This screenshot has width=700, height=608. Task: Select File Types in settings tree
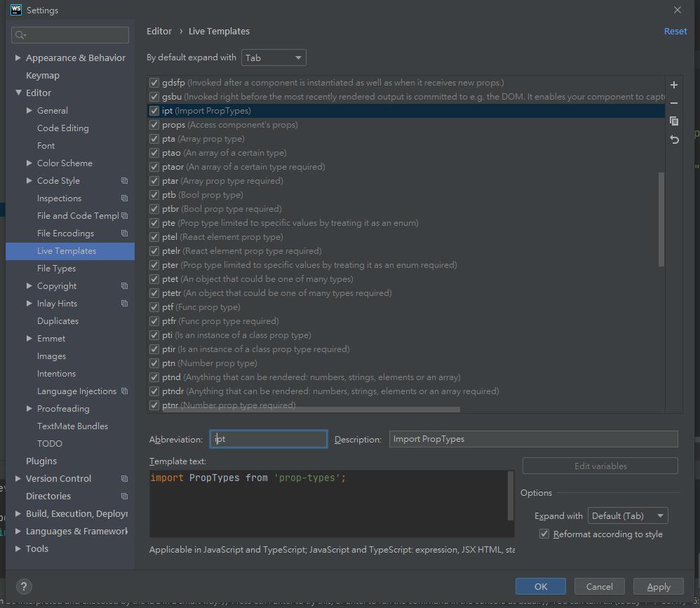click(56, 269)
